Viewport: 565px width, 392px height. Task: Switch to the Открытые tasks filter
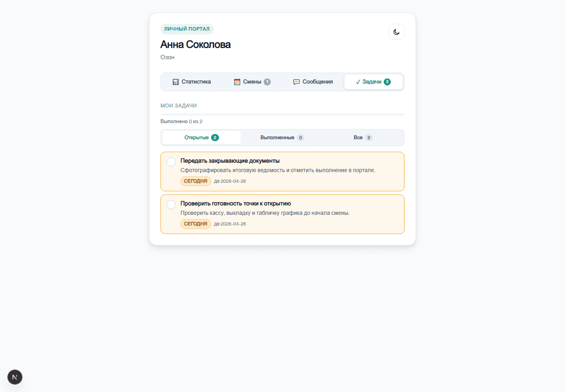[202, 138]
